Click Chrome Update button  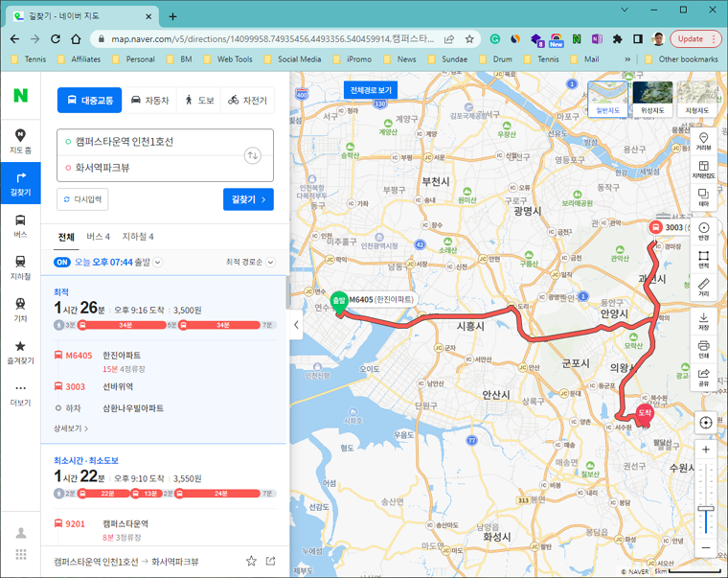(694, 39)
